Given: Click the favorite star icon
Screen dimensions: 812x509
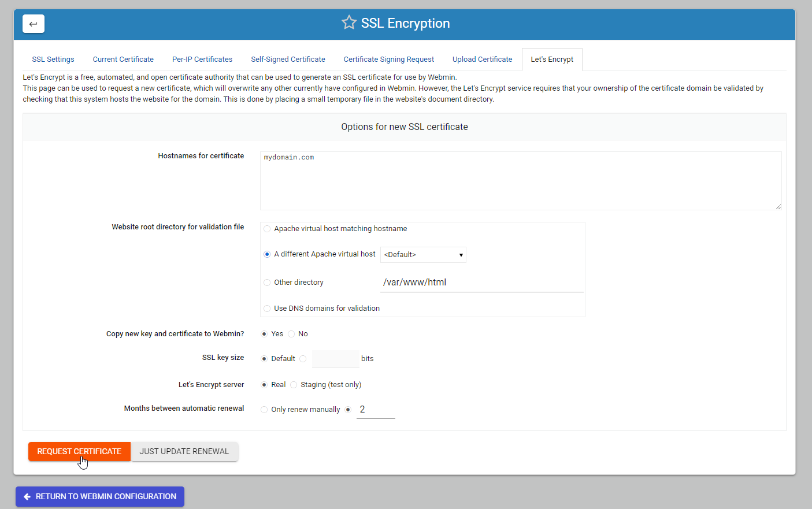Looking at the screenshot, I should pos(349,23).
